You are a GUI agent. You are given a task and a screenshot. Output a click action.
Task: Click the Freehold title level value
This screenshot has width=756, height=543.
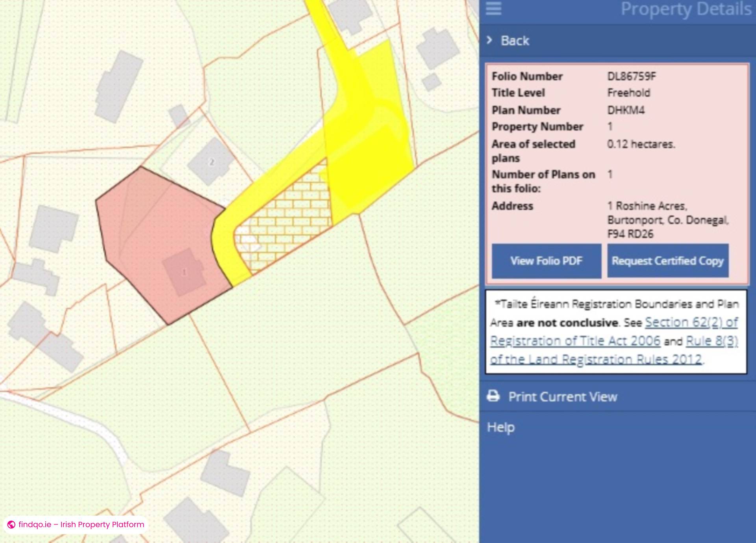[x=629, y=93]
